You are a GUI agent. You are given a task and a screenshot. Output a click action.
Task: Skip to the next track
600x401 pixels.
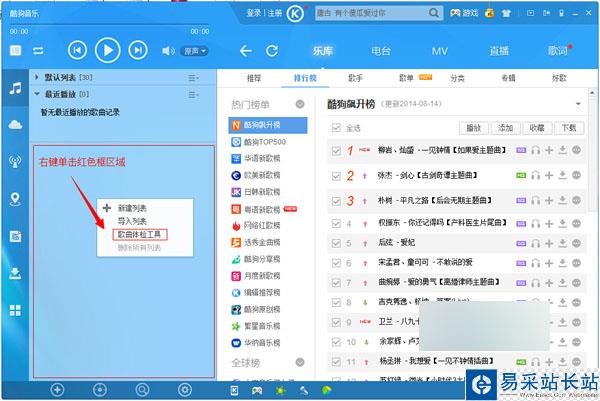[x=138, y=50]
